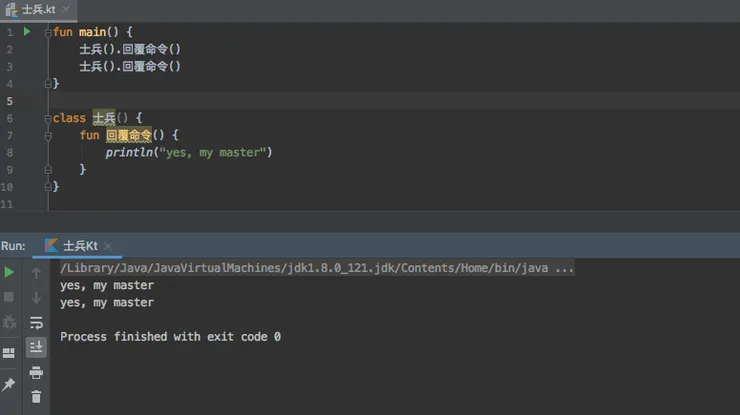This screenshot has width=740, height=415.
Task: Run main from the gutter play icon
Action: (27, 32)
